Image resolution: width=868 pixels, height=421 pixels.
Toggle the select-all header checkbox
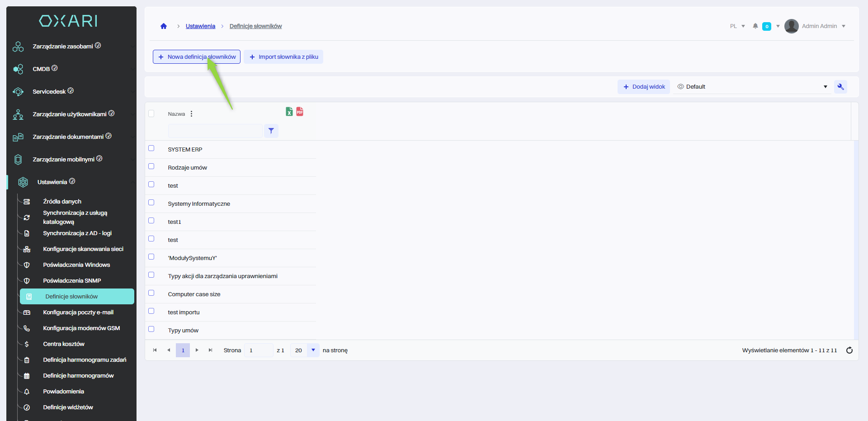(151, 114)
